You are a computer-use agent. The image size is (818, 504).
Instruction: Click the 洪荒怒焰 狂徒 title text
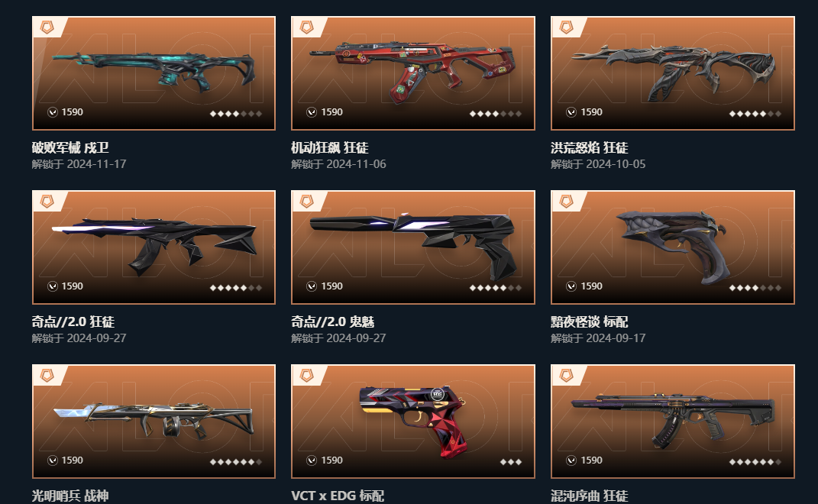590,147
